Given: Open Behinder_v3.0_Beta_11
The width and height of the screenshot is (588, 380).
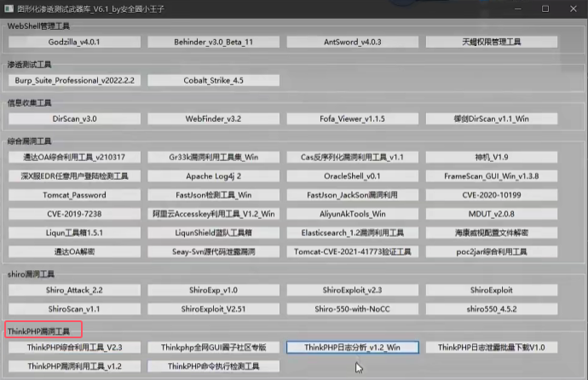Looking at the screenshot, I should pos(213,42).
